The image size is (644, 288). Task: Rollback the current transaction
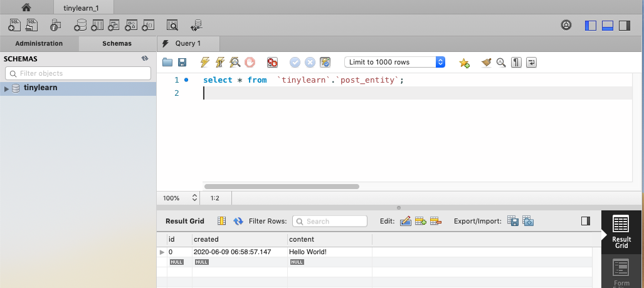tap(310, 63)
